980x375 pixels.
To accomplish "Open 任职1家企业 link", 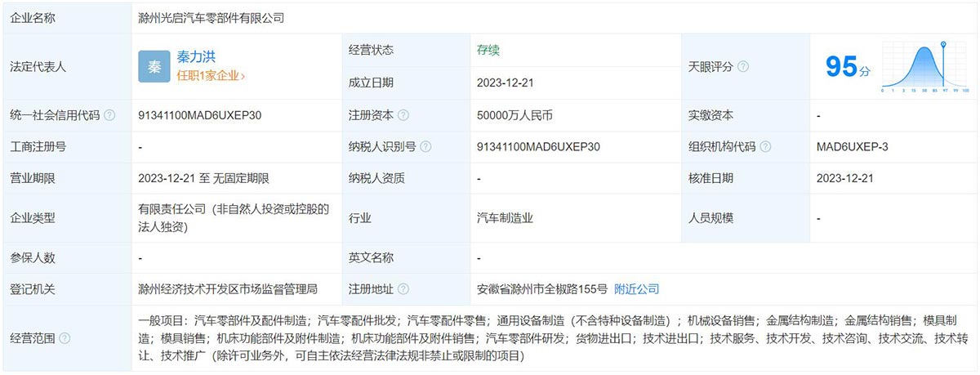I will click(x=211, y=75).
